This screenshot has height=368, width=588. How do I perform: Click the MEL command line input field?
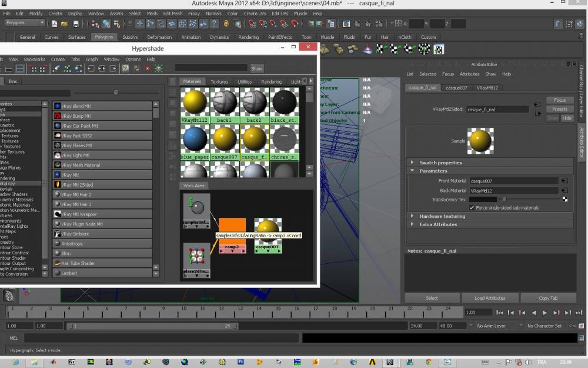[162, 338]
